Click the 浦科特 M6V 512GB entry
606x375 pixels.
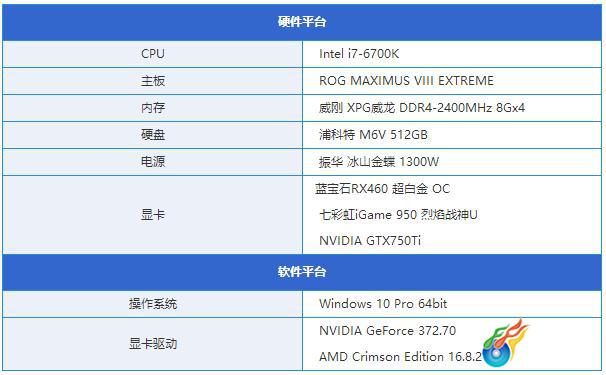(373, 135)
